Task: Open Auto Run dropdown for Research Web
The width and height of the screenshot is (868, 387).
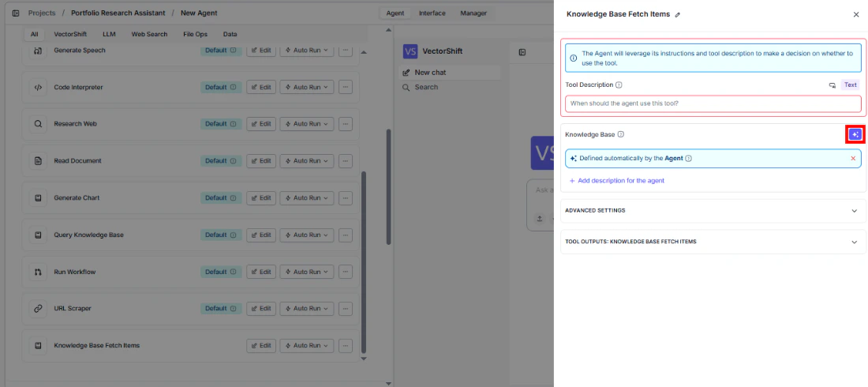Action: pyautogui.click(x=307, y=124)
